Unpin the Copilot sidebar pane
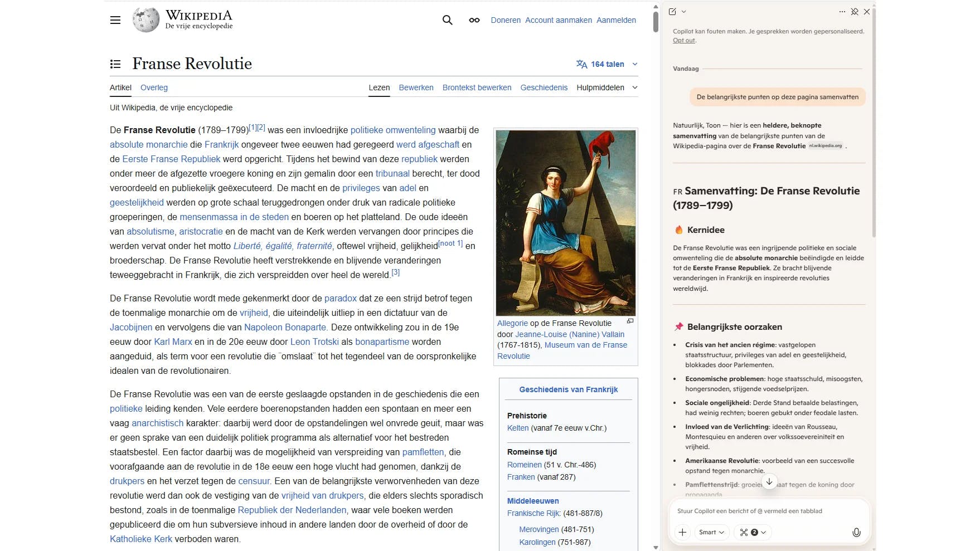Image resolution: width=980 pixels, height=551 pixels. pos(855,12)
